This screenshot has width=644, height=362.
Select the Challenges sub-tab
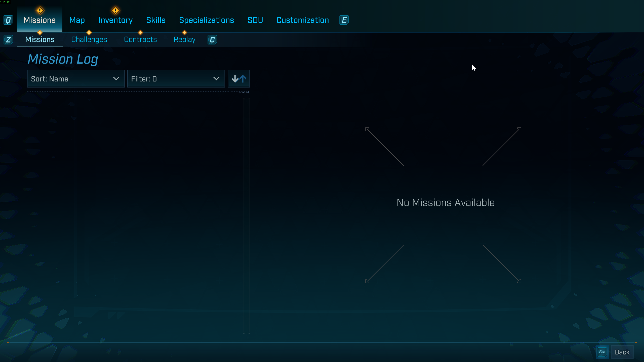click(89, 40)
